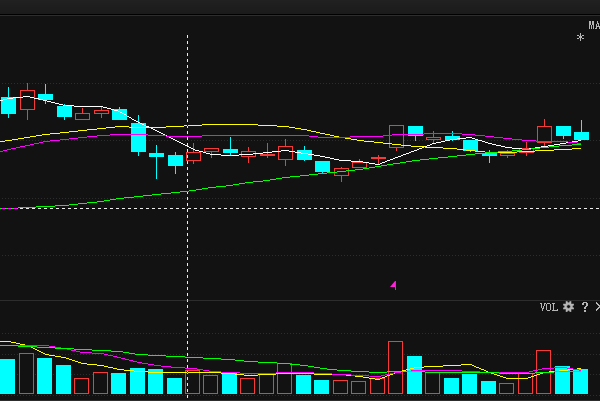Select the rightmost cyan volume bar
The height and width of the screenshot is (401, 600).
point(580,381)
